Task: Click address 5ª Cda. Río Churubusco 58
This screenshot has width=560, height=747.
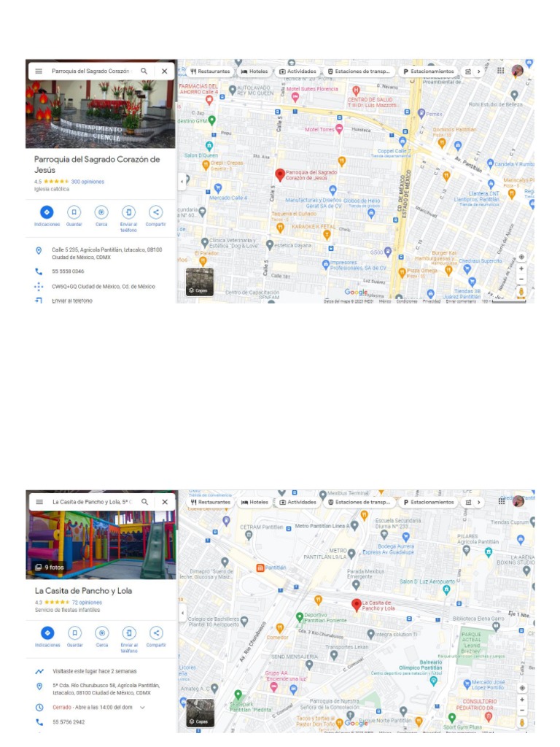Action: tap(106, 689)
